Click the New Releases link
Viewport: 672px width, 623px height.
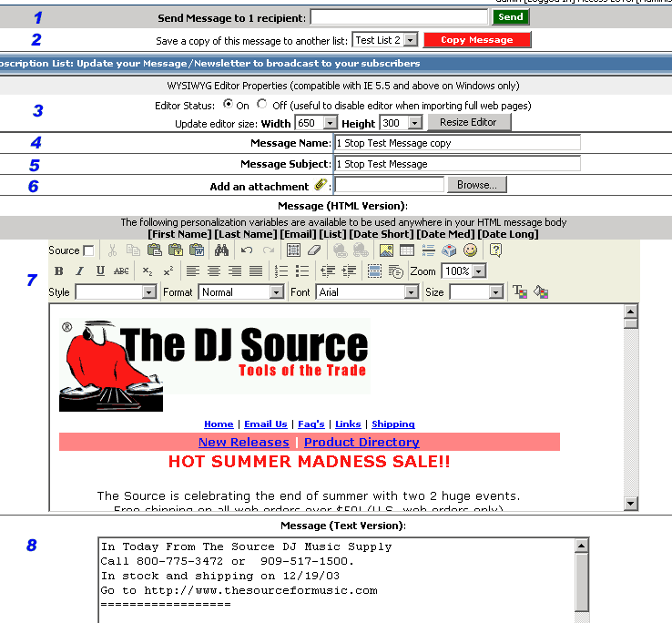[x=244, y=442]
